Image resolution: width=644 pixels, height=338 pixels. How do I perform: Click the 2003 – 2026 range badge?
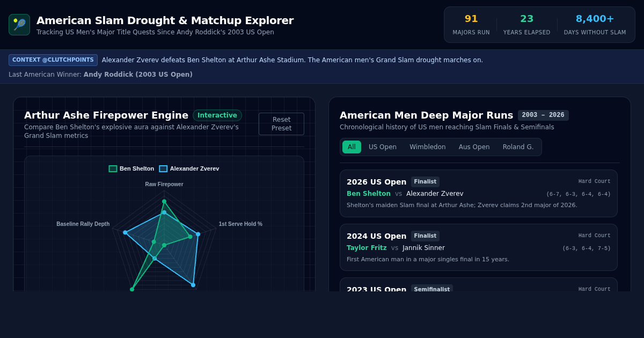coord(543,115)
